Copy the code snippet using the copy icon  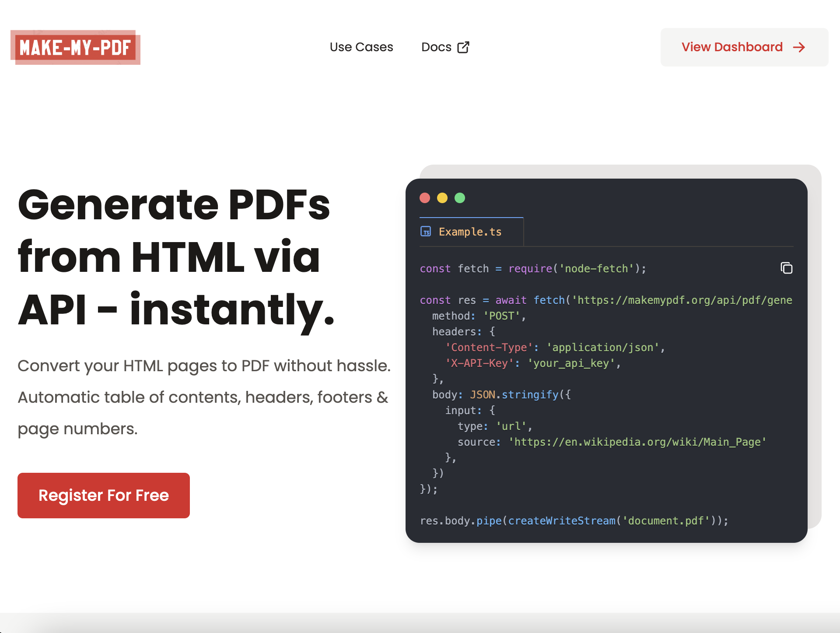coord(786,268)
